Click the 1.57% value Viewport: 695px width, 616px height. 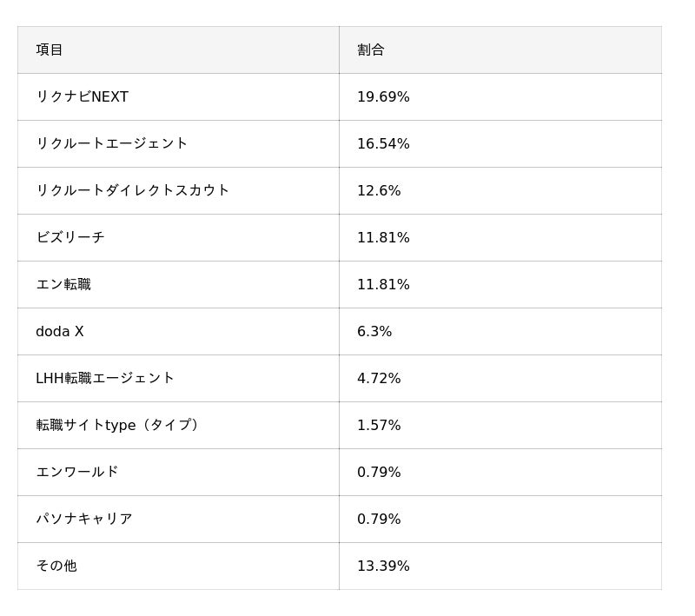click(379, 425)
